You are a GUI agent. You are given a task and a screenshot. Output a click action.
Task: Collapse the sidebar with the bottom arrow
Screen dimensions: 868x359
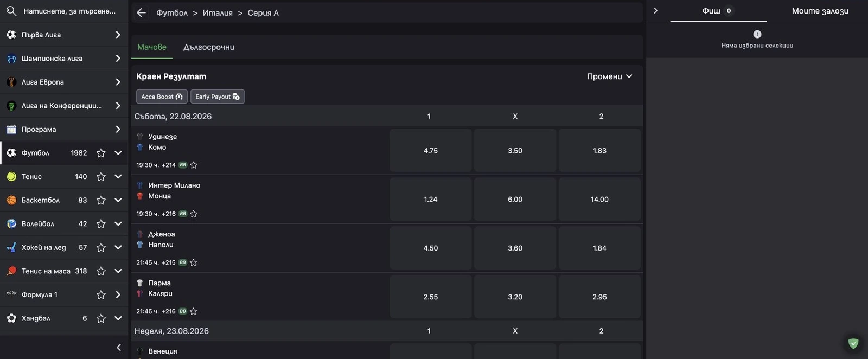119,347
